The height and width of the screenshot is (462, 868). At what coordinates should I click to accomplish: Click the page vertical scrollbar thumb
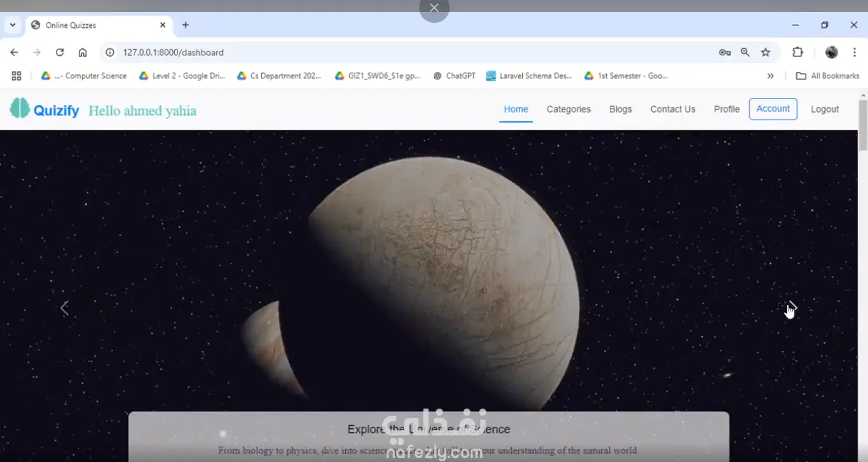[863, 125]
